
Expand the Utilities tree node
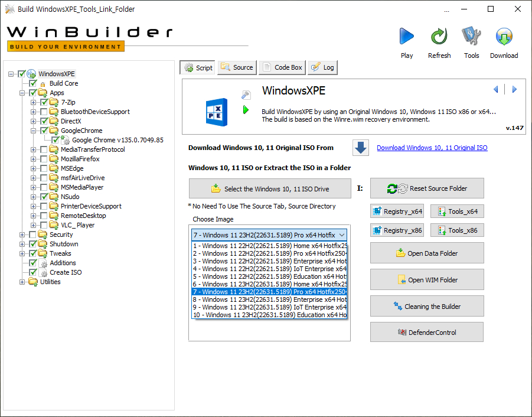(22, 282)
